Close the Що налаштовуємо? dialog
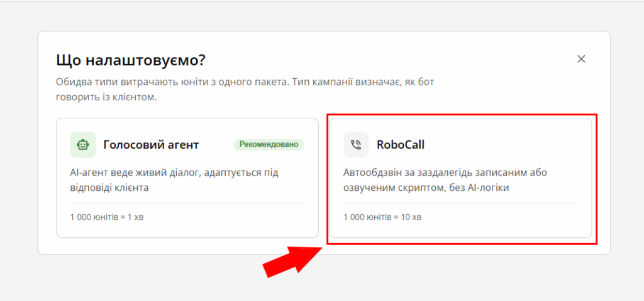The height and width of the screenshot is (301, 644). tap(581, 59)
